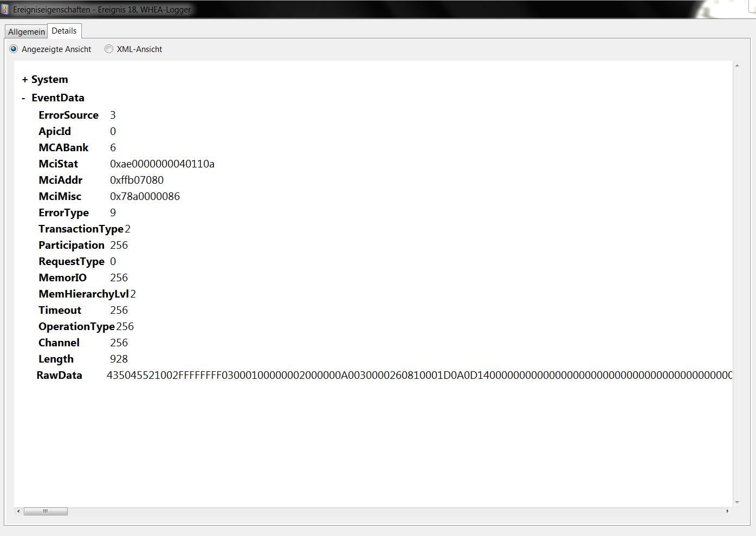
Task: Select the MemorIO label
Action: (63, 277)
